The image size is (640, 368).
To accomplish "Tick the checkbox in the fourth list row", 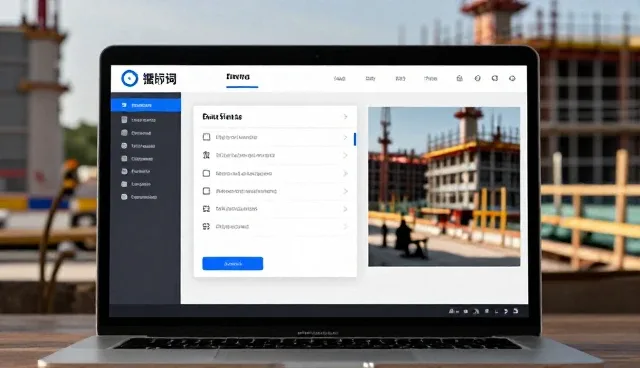I will click(207, 191).
